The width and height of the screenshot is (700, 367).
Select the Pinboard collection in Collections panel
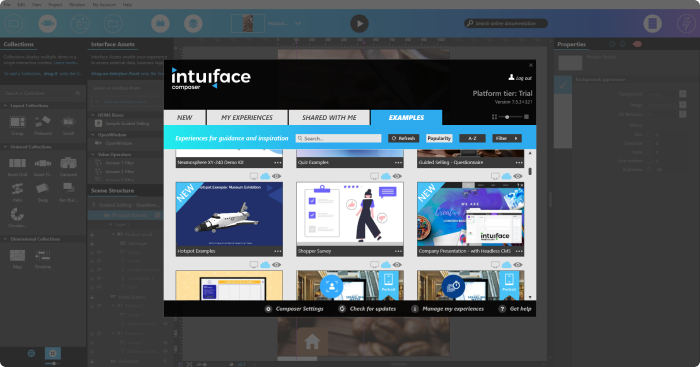[43, 125]
